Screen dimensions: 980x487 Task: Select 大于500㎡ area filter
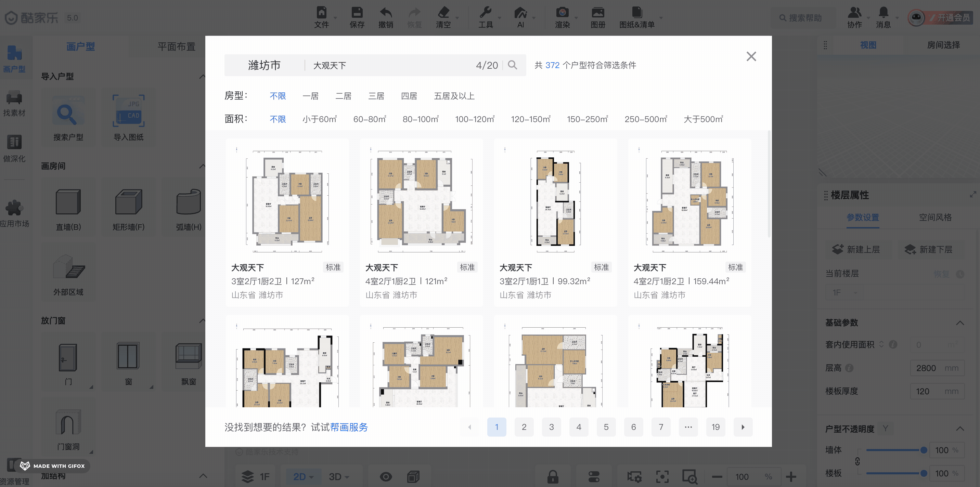pyautogui.click(x=703, y=119)
